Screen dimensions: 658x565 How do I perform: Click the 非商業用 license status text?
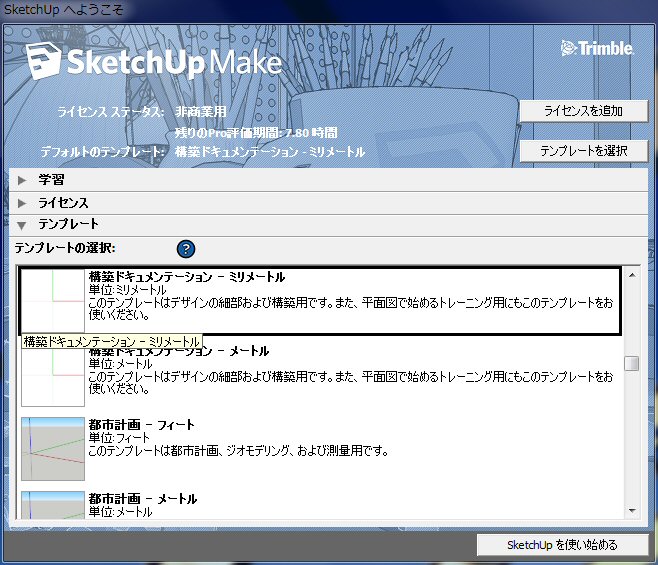pyautogui.click(x=201, y=112)
